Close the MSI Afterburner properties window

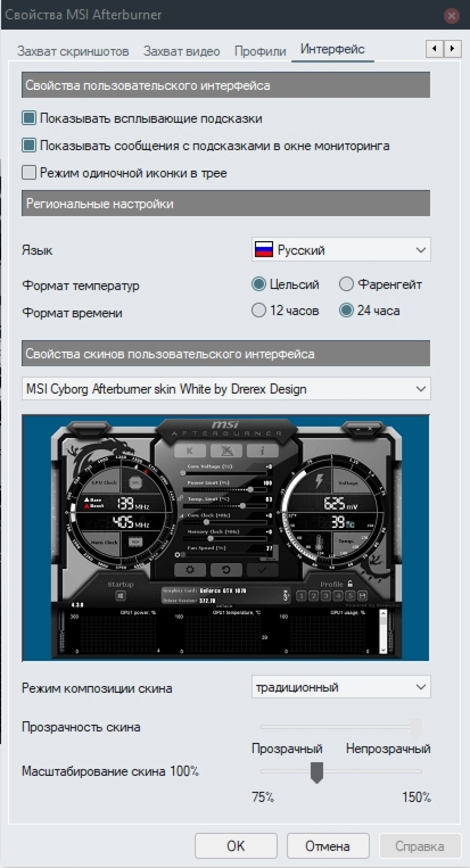pos(451,16)
